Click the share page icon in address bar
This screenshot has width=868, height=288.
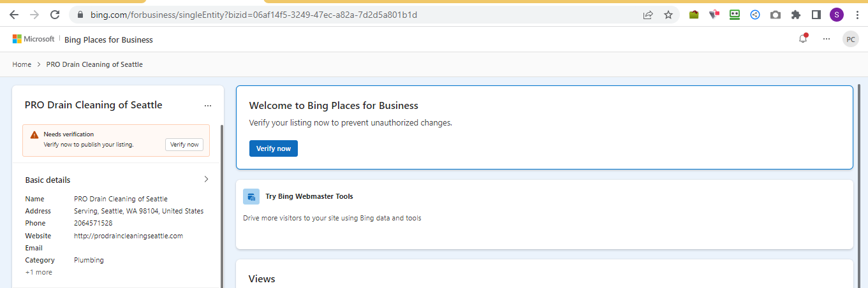click(x=648, y=15)
